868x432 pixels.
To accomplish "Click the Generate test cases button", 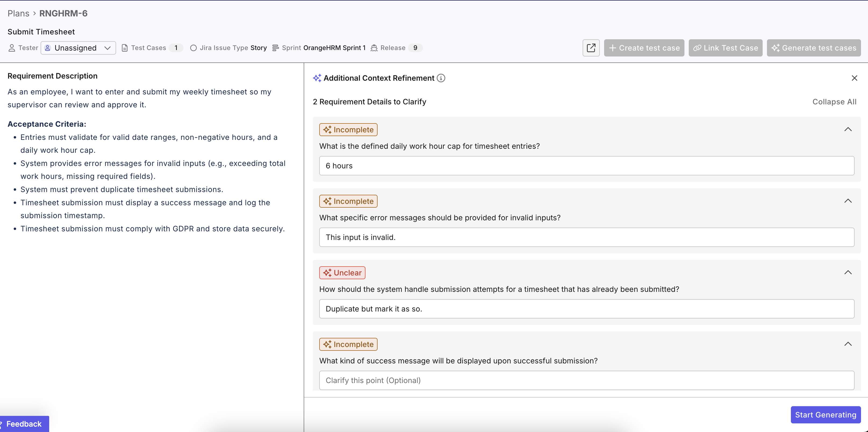I will tap(813, 48).
